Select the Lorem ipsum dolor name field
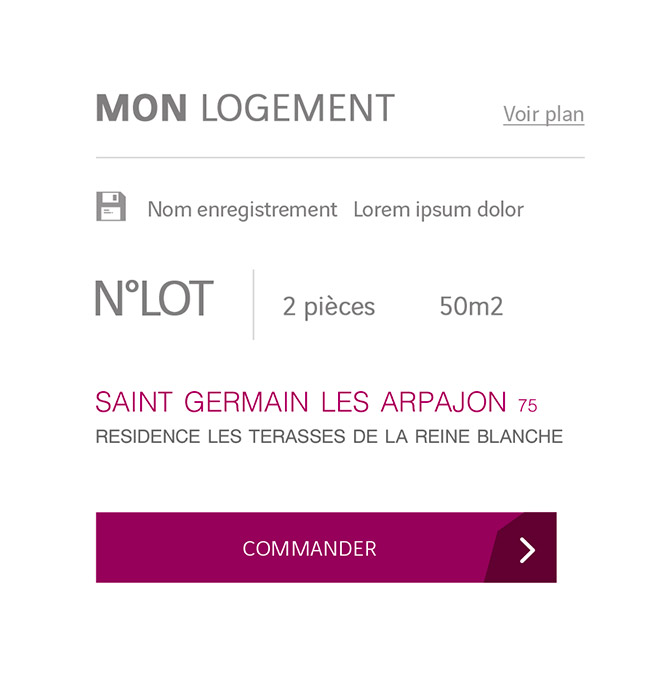Viewport: 668px width, 682px height. [x=438, y=210]
